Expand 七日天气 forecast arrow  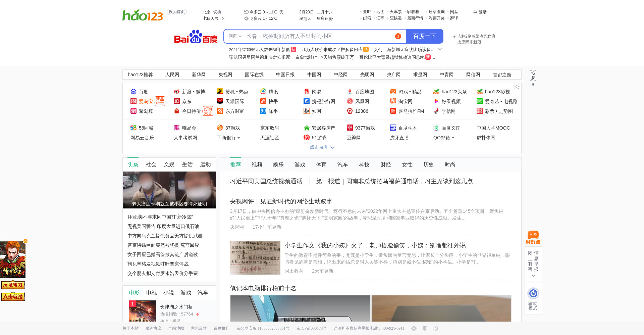pyautogui.click(x=223, y=18)
